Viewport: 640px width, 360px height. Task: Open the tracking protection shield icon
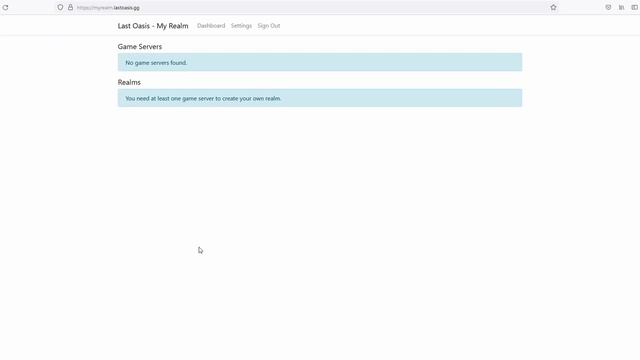click(60, 7)
